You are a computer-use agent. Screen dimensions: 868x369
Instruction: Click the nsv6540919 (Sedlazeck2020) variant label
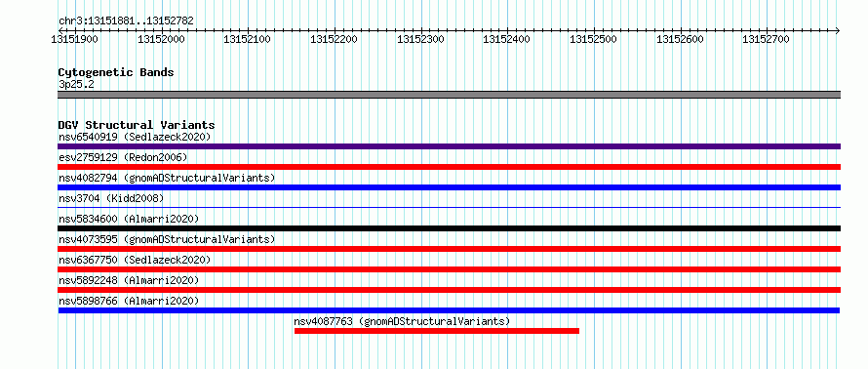pos(135,137)
